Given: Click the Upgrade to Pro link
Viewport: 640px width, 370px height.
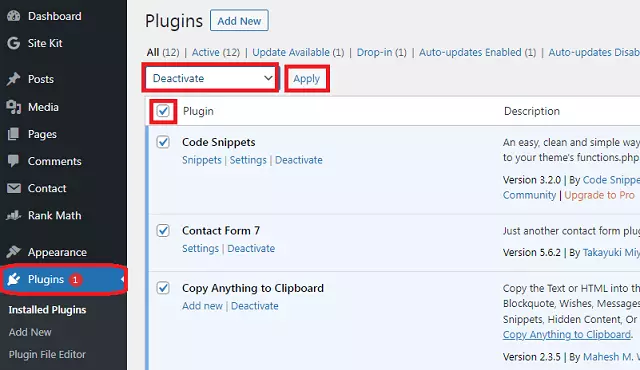Looking at the screenshot, I should (x=600, y=195).
